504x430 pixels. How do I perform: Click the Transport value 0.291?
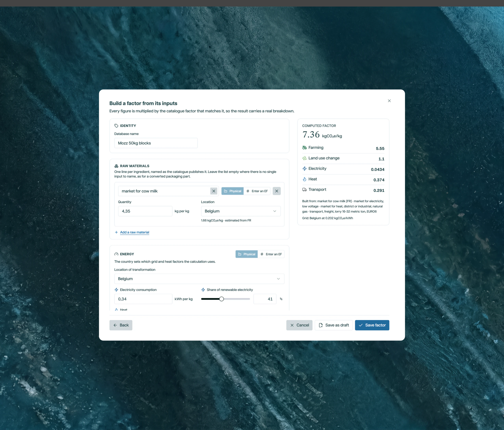pos(379,190)
